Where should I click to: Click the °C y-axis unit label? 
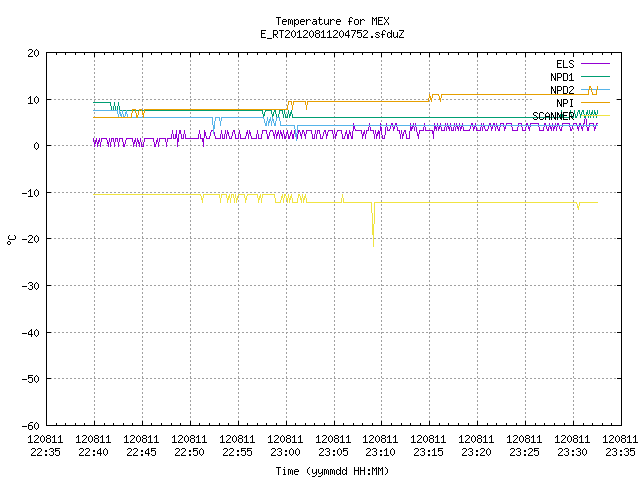coord(12,240)
